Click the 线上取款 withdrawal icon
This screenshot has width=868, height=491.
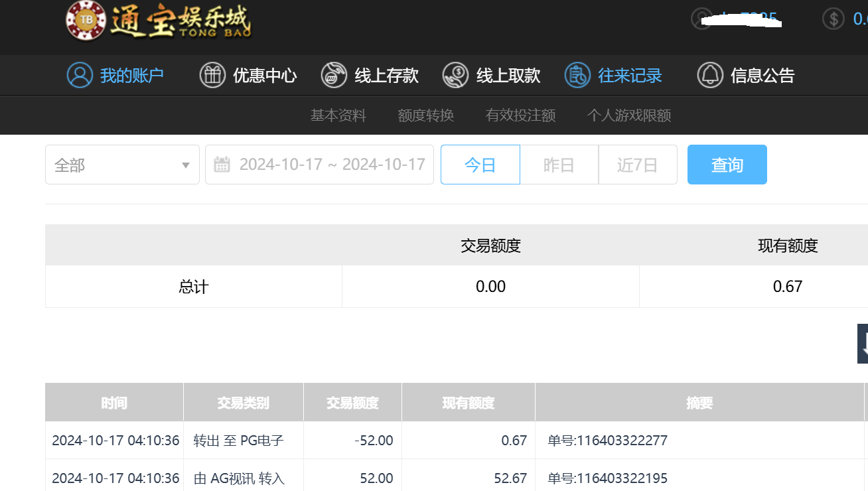click(456, 75)
